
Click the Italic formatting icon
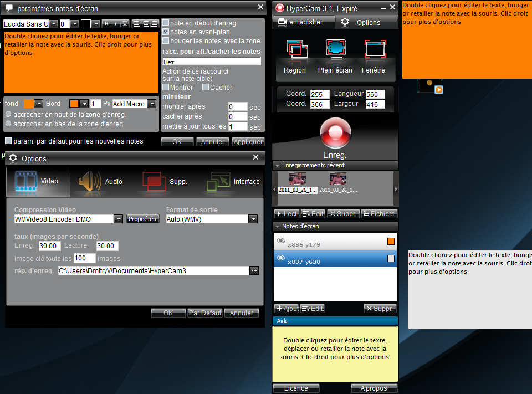coord(116,24)
